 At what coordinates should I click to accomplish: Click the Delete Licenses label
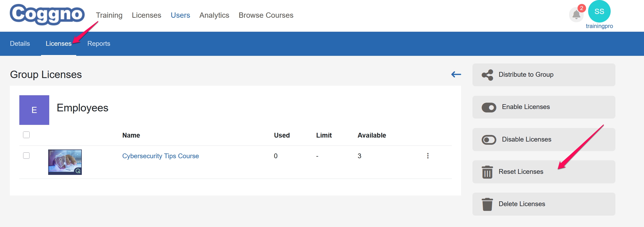[522, 204]
